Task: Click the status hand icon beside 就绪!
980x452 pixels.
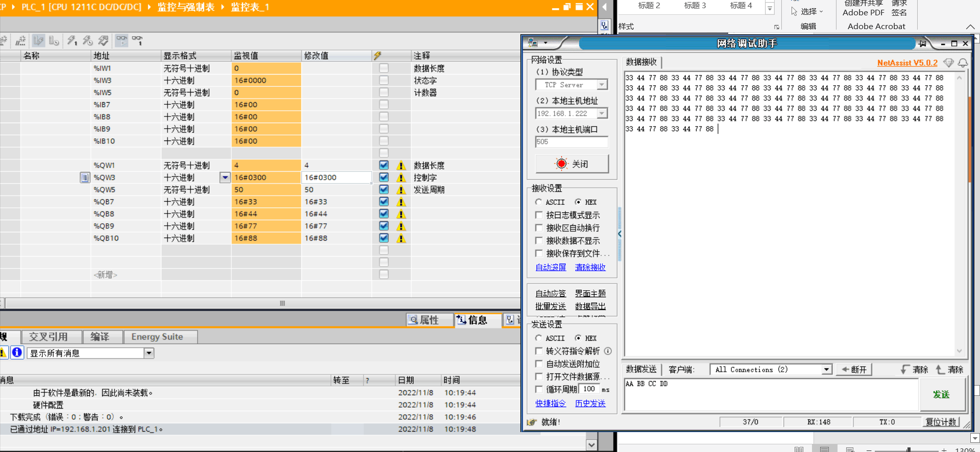Action: click(532, 422)
